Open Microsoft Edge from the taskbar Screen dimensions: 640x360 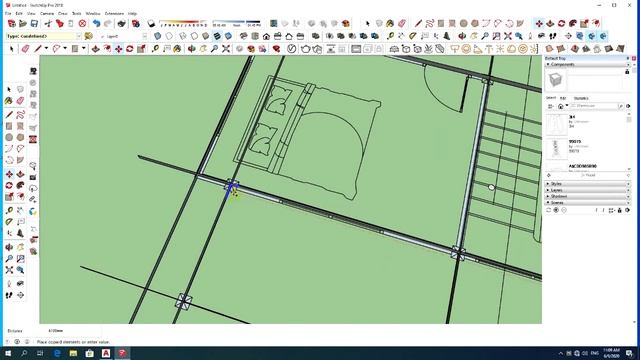pos(57,353)
